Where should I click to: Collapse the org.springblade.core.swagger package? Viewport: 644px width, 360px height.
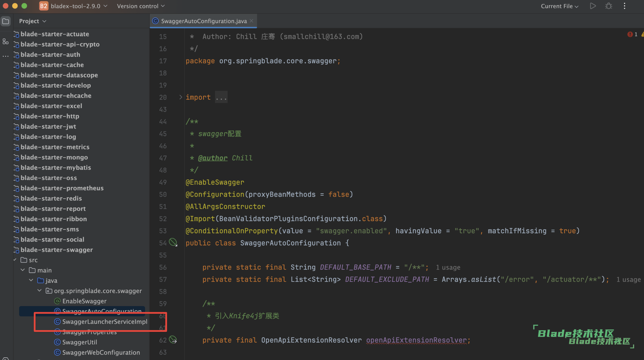click(39, 291)
